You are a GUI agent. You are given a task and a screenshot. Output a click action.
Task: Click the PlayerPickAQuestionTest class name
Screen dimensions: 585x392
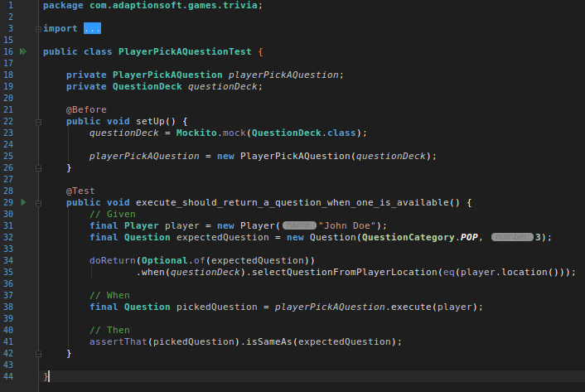[x=185, y=51]
